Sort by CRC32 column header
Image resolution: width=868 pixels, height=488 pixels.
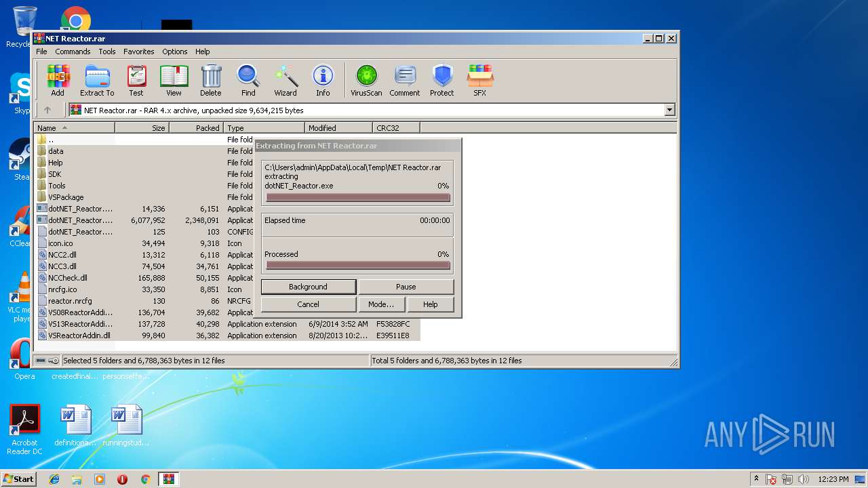click(x=396, y=127)
